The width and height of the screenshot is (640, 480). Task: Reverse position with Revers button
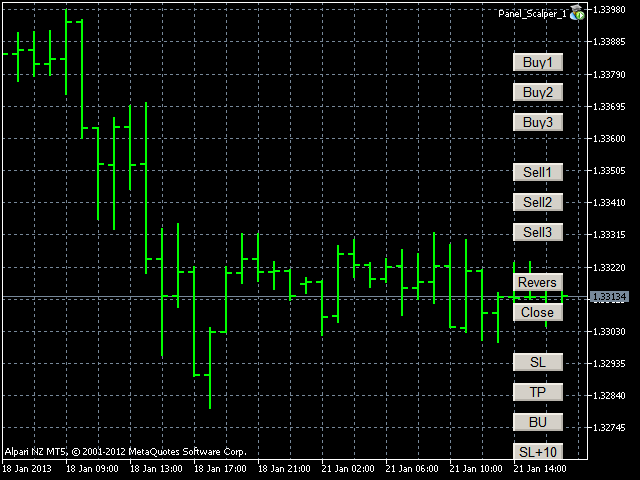tap(538, 282)
